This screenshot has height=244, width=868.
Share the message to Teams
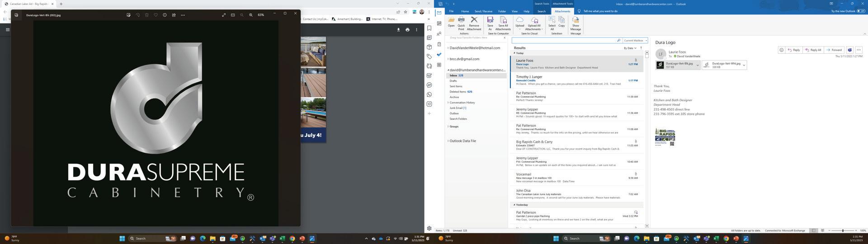[x=849, y=50]
